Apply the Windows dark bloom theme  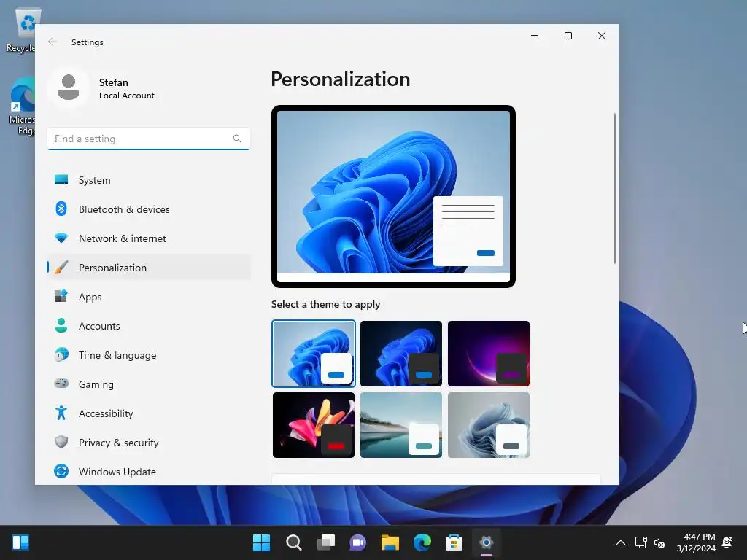click(x=401, y=354)
